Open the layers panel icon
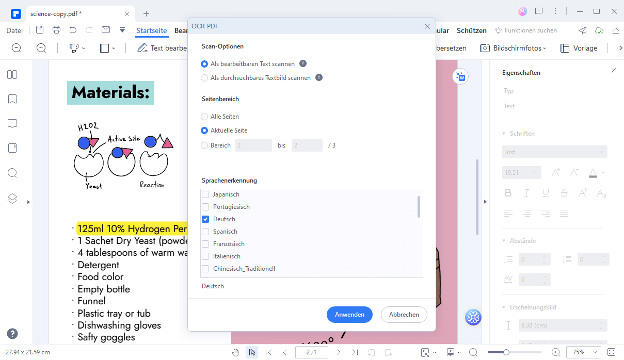 click(12, 198)
